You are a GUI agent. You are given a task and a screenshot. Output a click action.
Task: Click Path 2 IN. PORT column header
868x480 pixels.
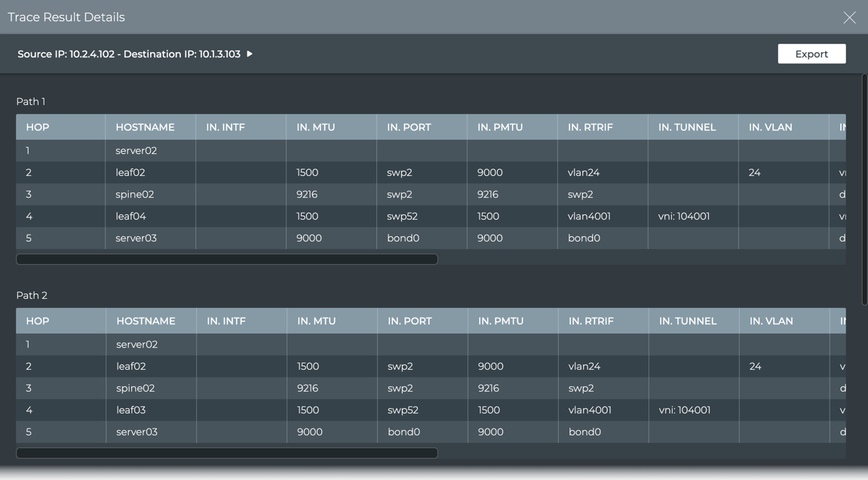[x=409, y=321]
